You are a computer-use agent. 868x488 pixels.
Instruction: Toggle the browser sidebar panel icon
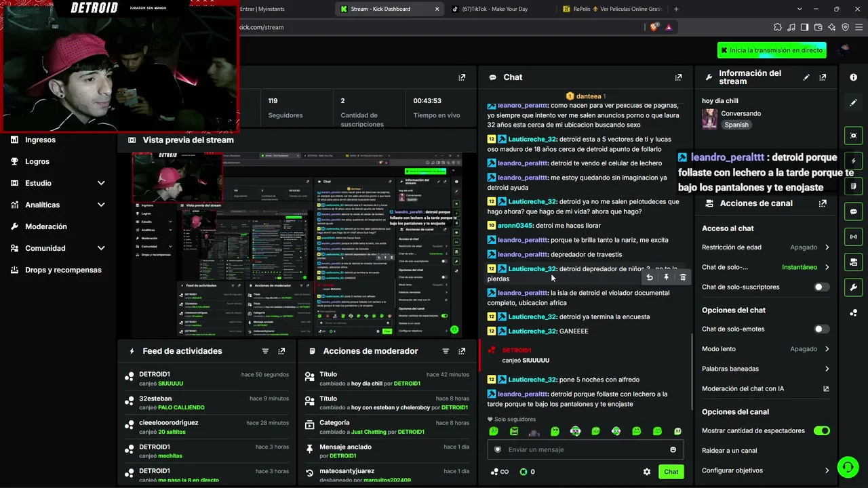pos(804,27)
